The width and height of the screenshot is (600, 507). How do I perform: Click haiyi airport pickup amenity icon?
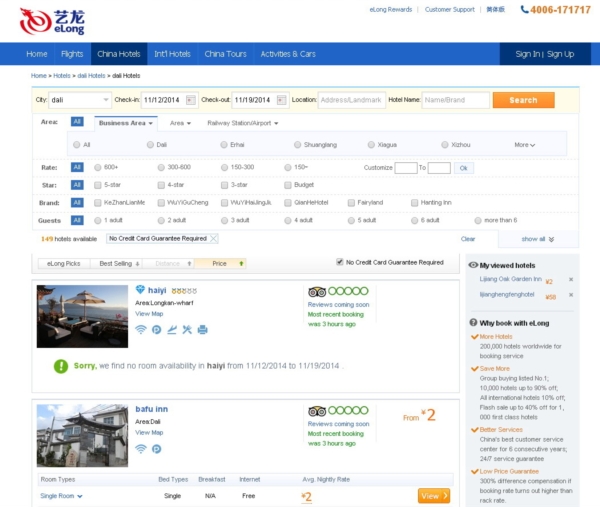(172, 329)
